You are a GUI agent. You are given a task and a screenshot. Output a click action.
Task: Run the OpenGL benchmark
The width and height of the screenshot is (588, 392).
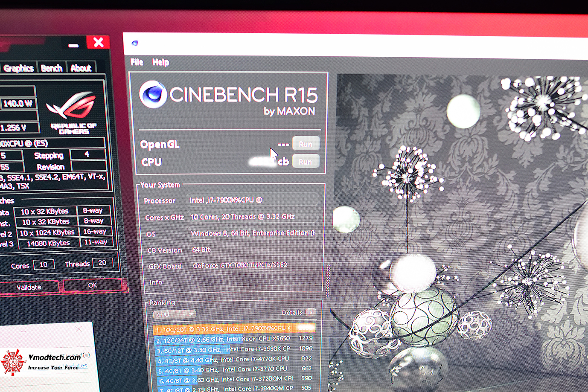[x=306, y=144]
